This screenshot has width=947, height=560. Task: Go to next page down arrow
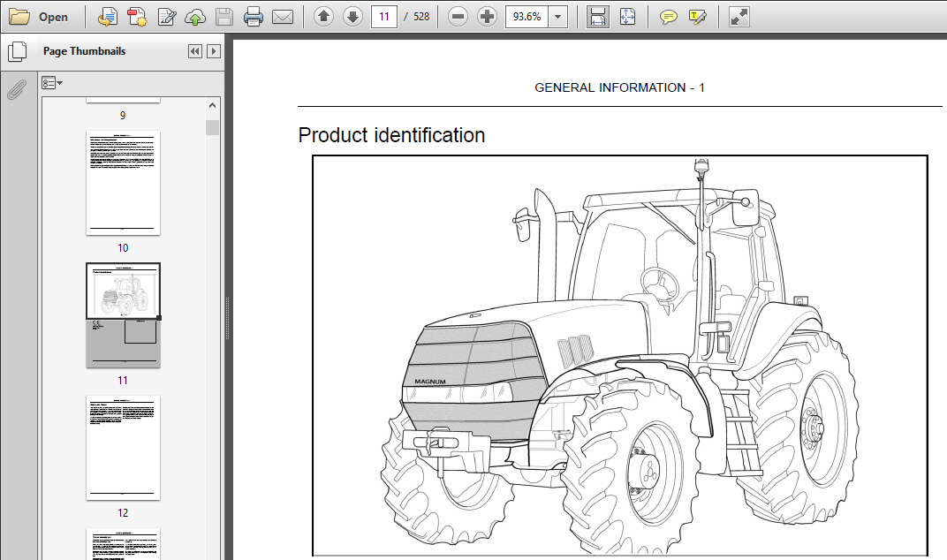pos(352,17)
